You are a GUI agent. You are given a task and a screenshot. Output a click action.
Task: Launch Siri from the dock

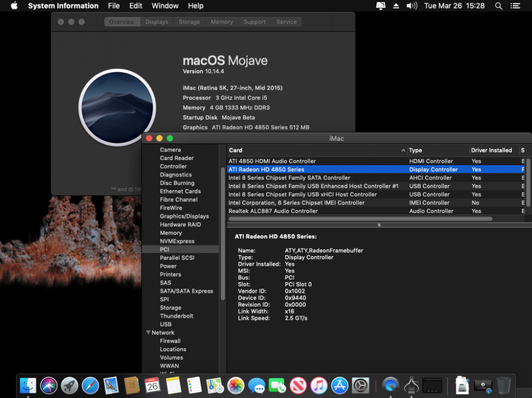(x=48, y=386)
